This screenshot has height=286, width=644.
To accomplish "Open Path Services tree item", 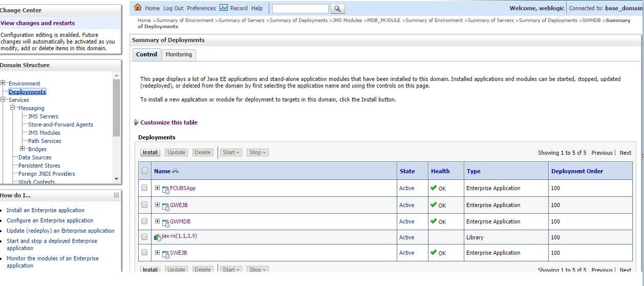I will point(45,141).
